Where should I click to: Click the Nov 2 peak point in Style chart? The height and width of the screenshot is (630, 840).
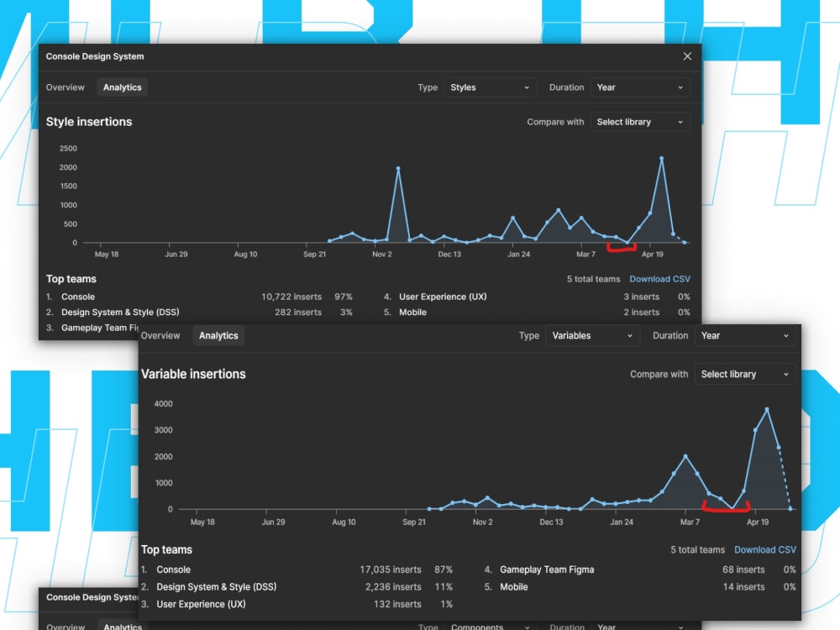click(x=398, y=168)
